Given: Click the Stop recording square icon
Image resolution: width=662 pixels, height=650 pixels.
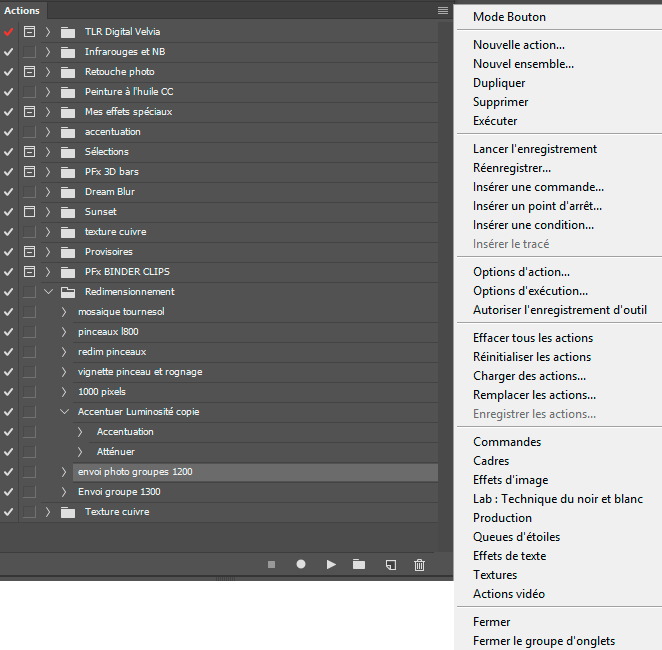Looking at the screenshot, I should tap(271, 565).
